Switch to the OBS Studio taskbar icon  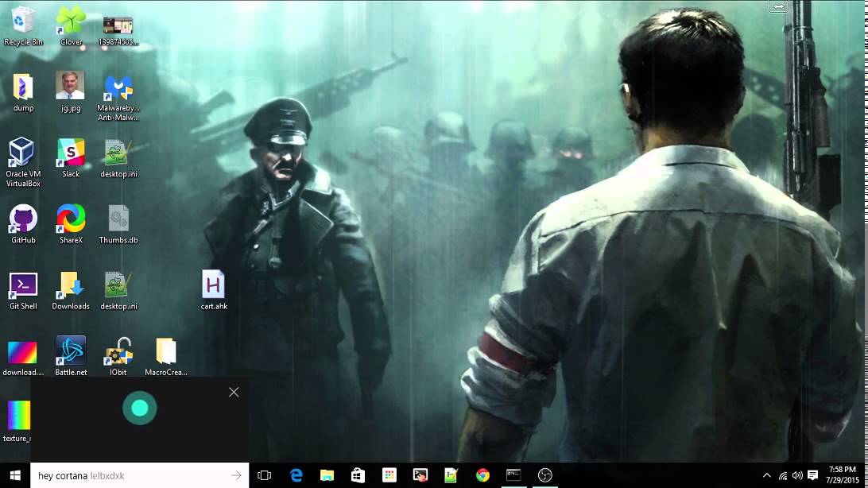tap(544, 475)
